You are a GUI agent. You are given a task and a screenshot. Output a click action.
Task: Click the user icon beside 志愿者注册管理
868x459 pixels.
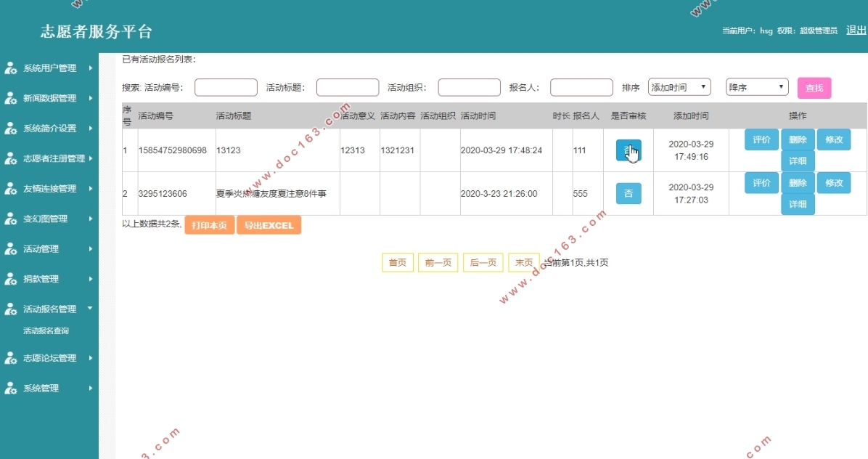[10, 158]
